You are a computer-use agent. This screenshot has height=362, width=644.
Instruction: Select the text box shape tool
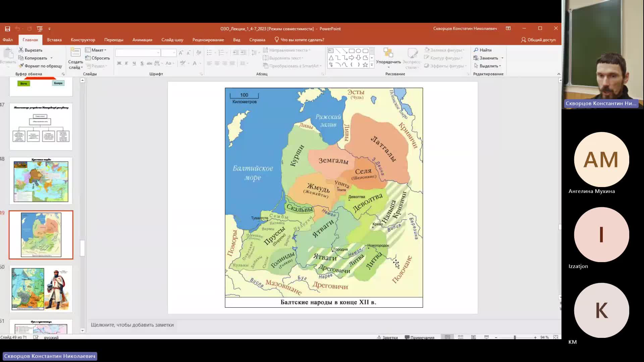[x=331, y=51]
